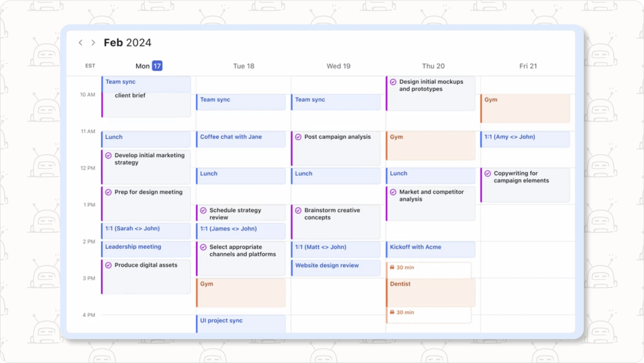Click the check icon on "Post campaign analysis"

point(299,137)
